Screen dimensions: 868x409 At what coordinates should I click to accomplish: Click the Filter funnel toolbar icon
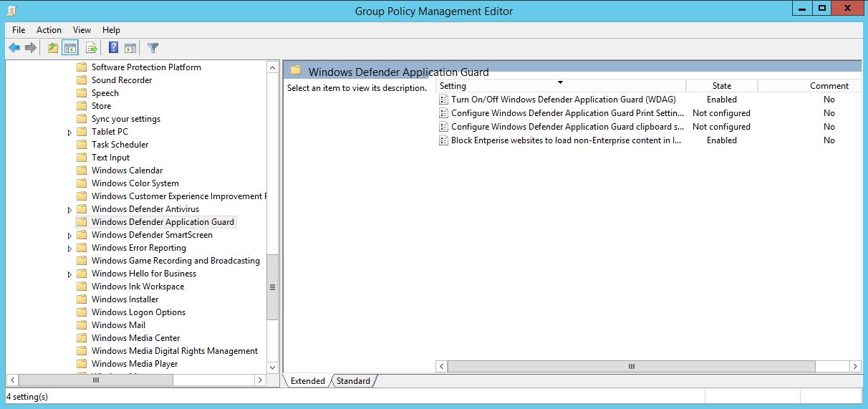[153, 48]
